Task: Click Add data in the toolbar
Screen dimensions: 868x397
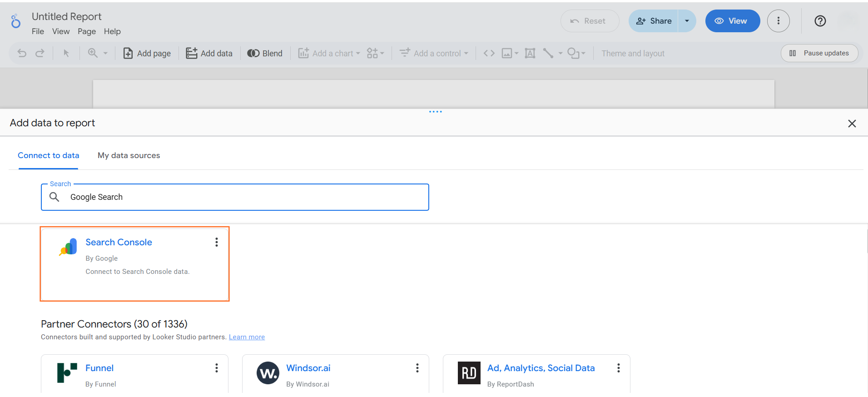Action: point(209,53)
